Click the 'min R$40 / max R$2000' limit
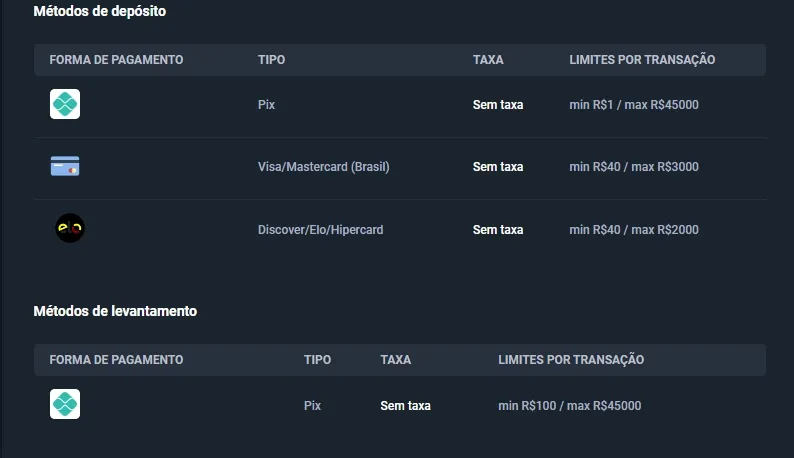This screenshot has width=794, height=458. click(634, 230)
